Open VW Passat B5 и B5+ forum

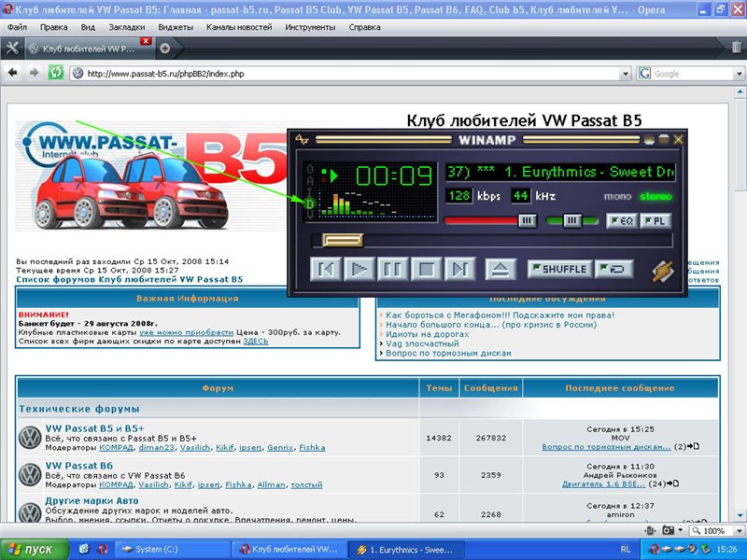click(94, 428)
